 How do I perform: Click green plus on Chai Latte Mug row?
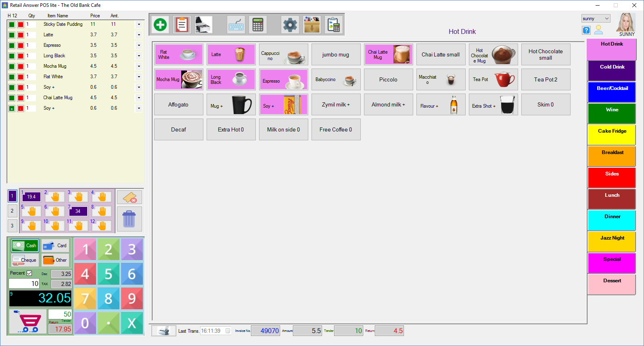coord(12,98)
